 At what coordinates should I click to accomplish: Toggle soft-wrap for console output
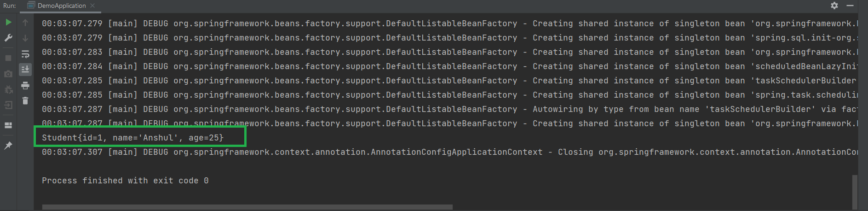click(x=25, y=54)
